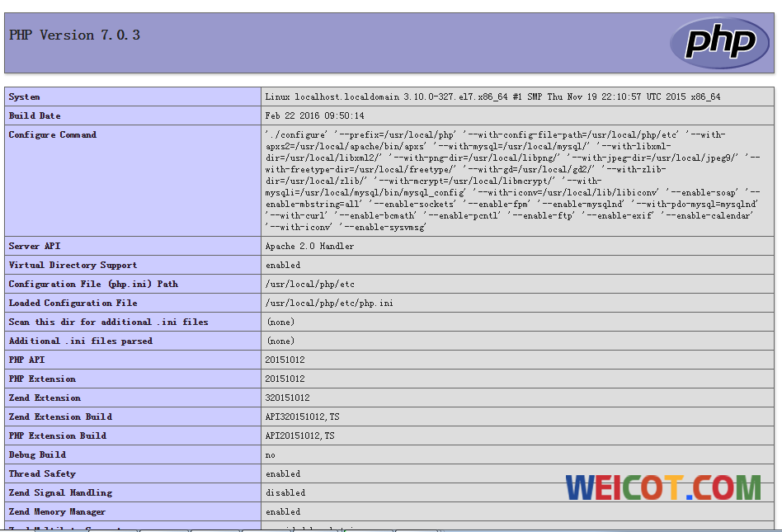This screenshot has width=782, height=532.
Task: Click the WEICOT.COM watermark
Action: (x=663, y=487)
